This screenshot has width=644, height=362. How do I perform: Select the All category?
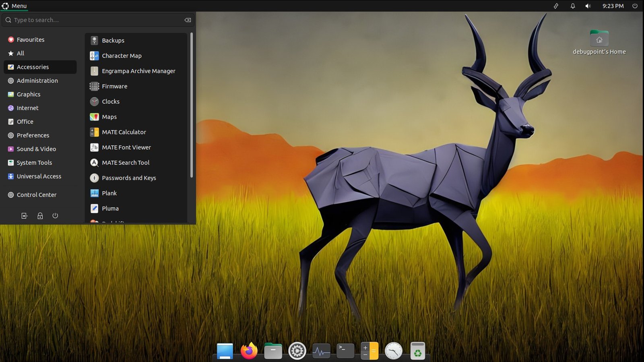click(40, 53)
